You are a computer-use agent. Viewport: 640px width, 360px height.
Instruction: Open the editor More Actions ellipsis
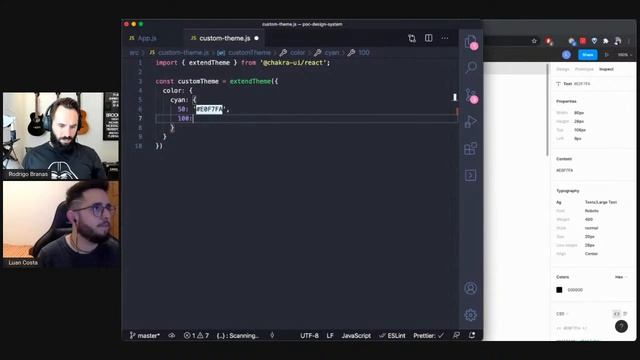(x=445, y=38)
